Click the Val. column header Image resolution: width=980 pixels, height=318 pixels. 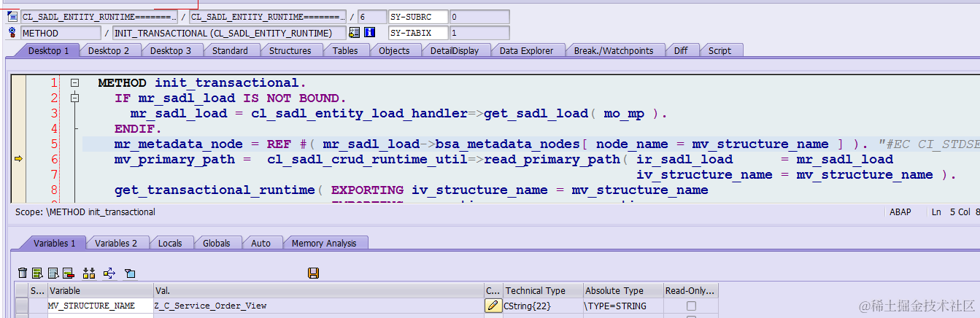click(319, 290)
